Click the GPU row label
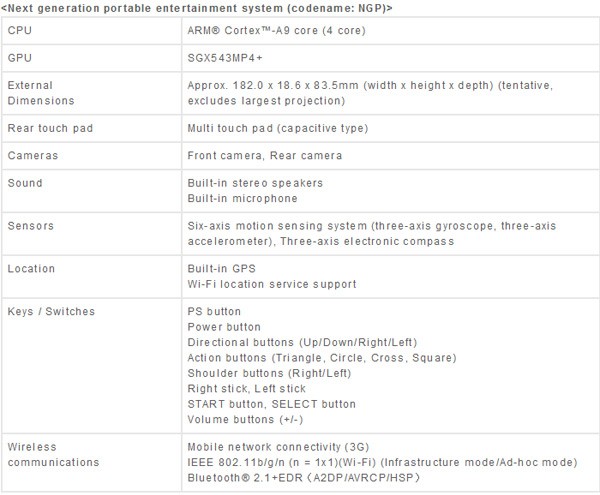The image size is (600, 495). point(18,59)
